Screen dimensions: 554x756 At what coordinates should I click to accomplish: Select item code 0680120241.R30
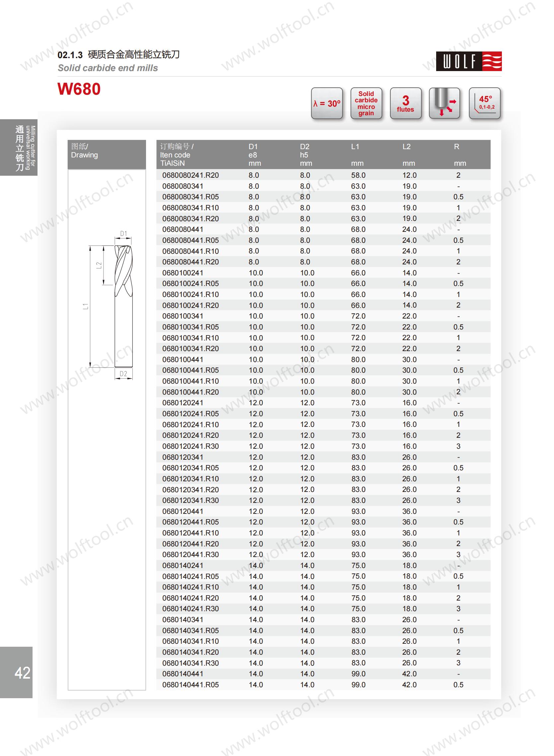click(190, 446)
